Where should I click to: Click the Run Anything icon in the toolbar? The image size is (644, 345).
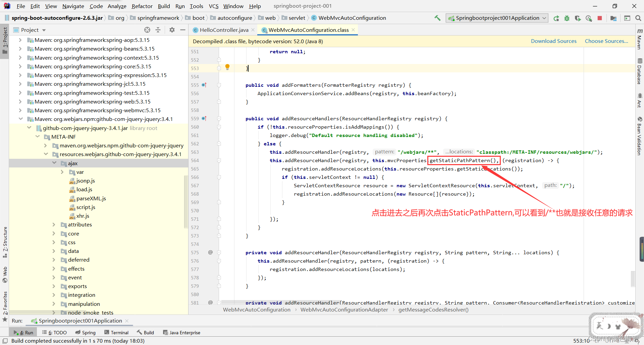point(627,18)
